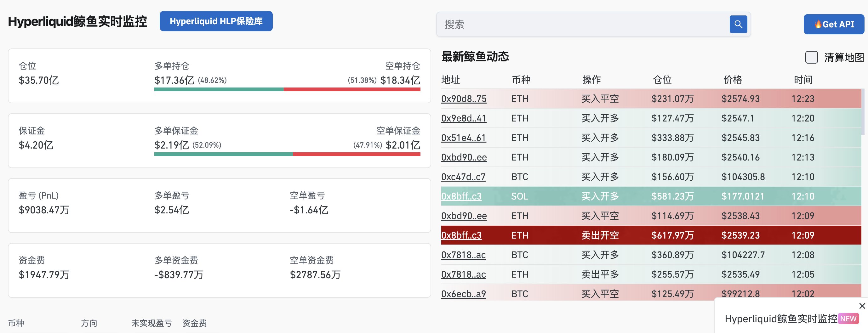Click the 时间 column header
868x333 pixels.
coord(803,80)
